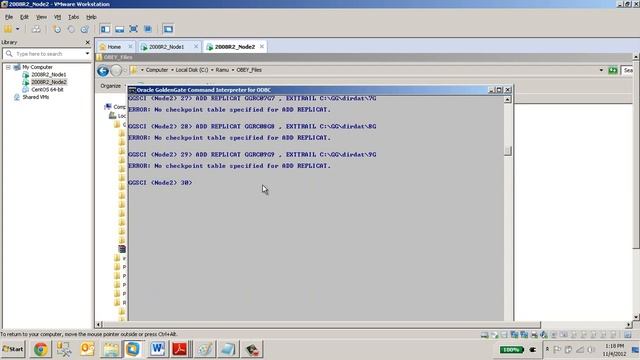The width and height of the screenshot is (640, 360).
Task: Click the Explorer back arrow button
Action: coord(103,71)
